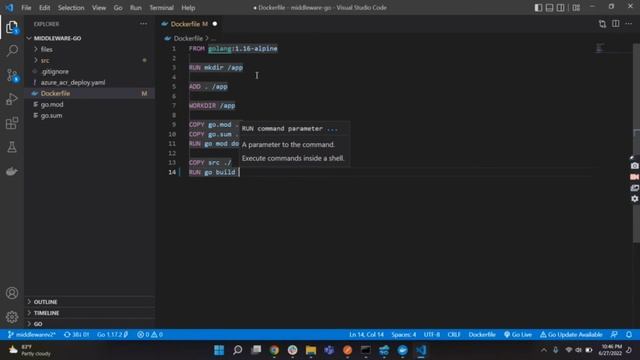Open the Help menu
Image resolution: width=640 pixels, height=360 pixels.
pyautogui.click(x=188, y=7)
